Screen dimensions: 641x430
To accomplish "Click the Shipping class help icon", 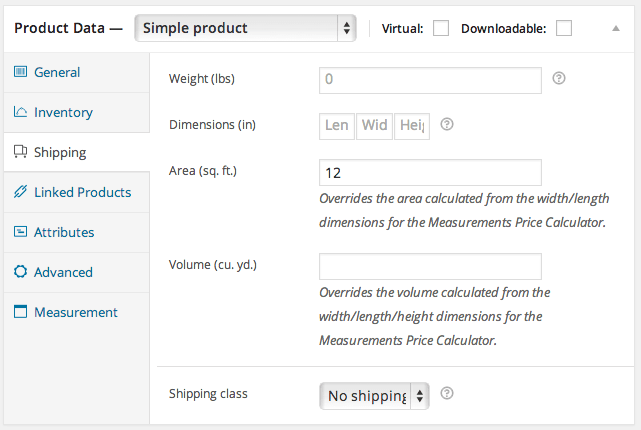I will pos(447,394).
